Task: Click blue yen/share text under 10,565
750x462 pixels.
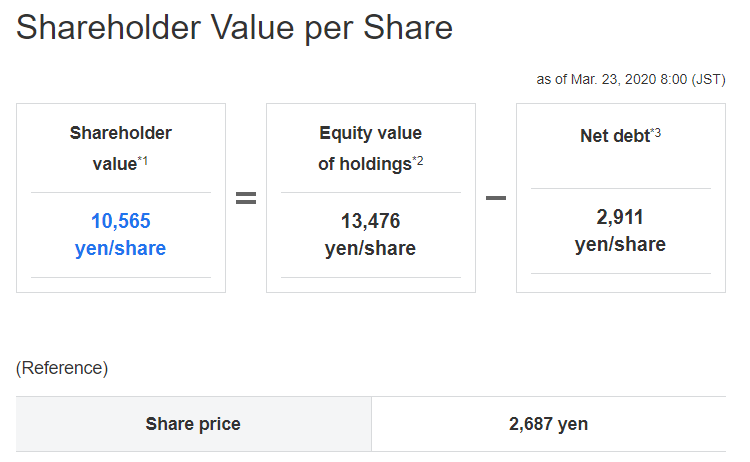Action: tap(121, 248)
